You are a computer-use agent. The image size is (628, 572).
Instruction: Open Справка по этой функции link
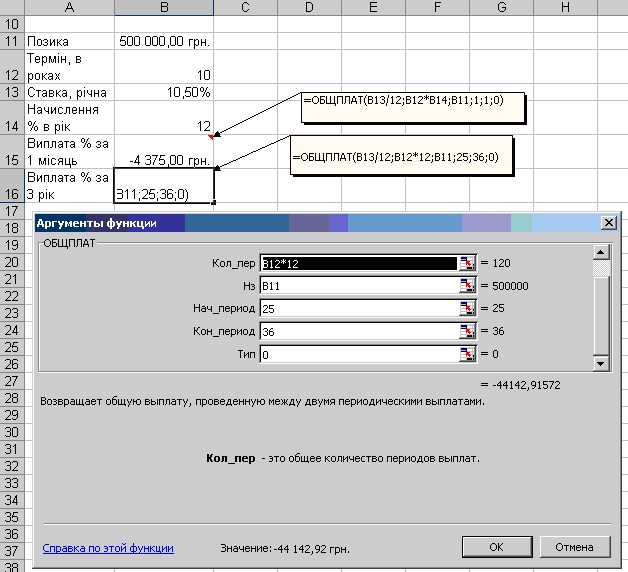tap(108, 548)
